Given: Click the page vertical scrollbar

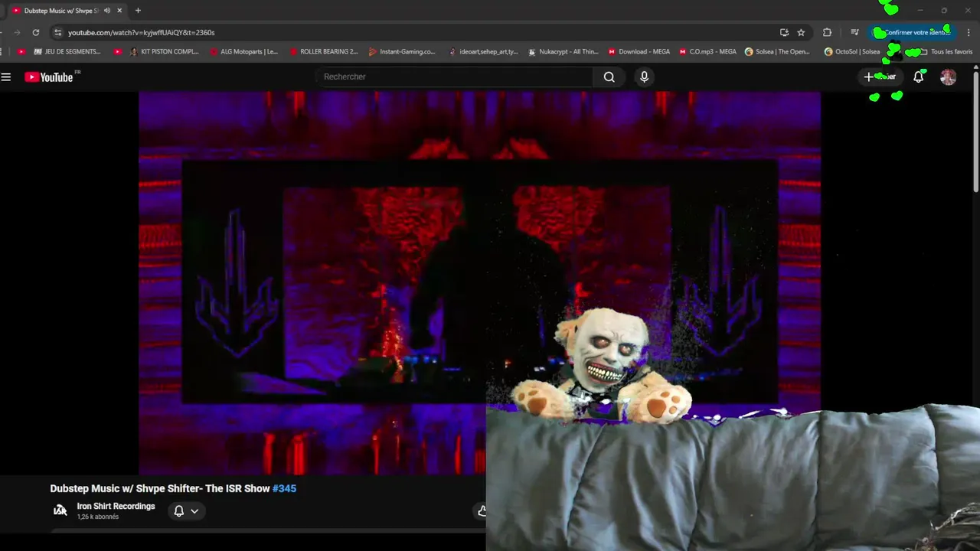Looking at the screenshot, I should click(x=975, y=130).
